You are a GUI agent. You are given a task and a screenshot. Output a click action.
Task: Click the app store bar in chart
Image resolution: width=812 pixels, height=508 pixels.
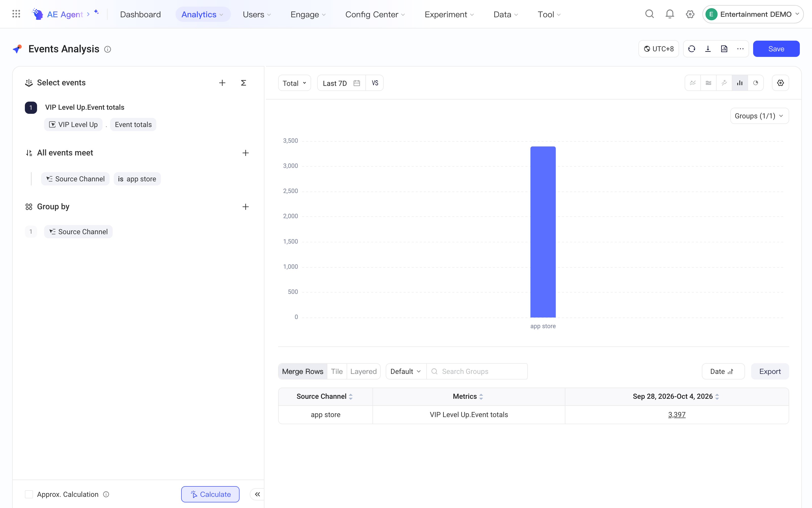pos(543,232)
